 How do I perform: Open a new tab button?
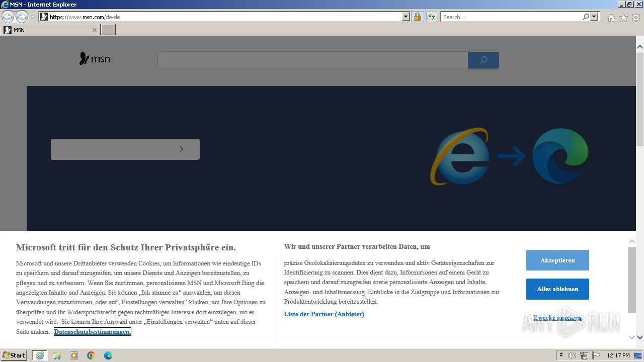tap(108, 30)
